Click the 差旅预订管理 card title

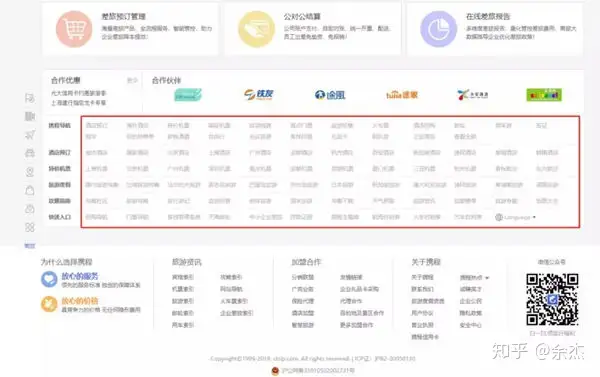[x=123, y=16]
